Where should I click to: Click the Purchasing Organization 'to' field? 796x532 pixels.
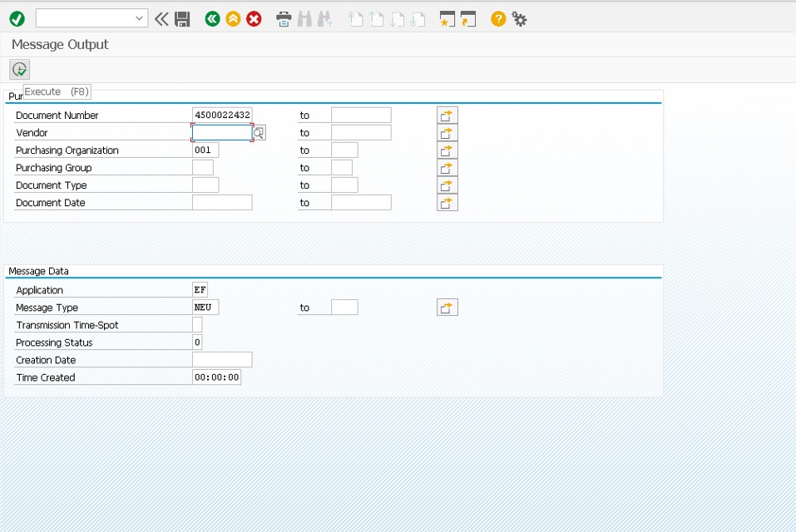344,150
